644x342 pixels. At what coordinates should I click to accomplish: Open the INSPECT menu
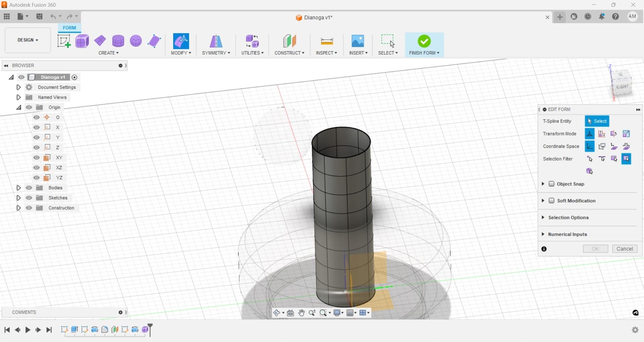(326, 53)
